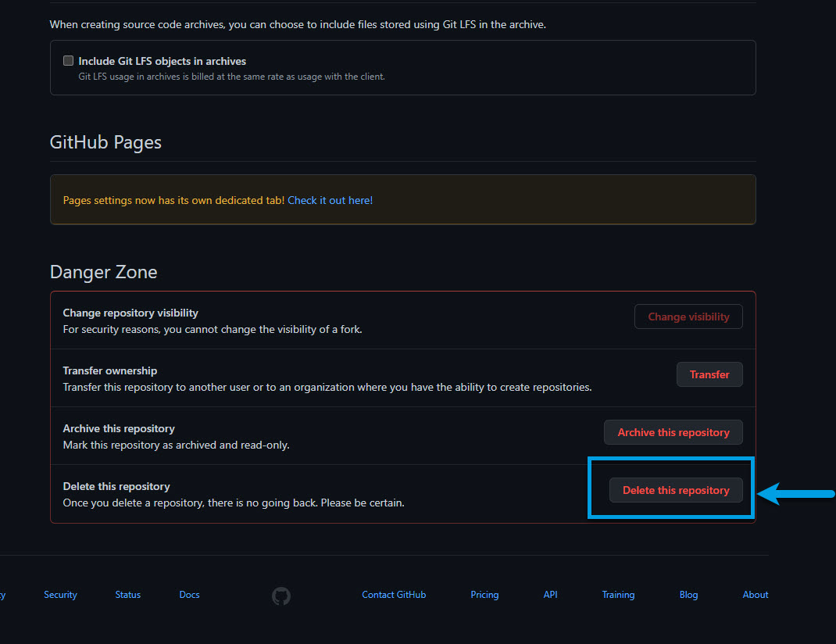836x644 pixels.
Task: Open the Docs link in footer
Action: (x=189, y=595)
